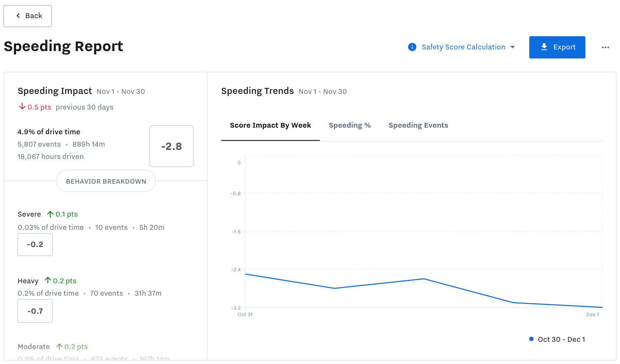Select the Score Impact By Week tab
620x364 pixels.
(270, 125)
